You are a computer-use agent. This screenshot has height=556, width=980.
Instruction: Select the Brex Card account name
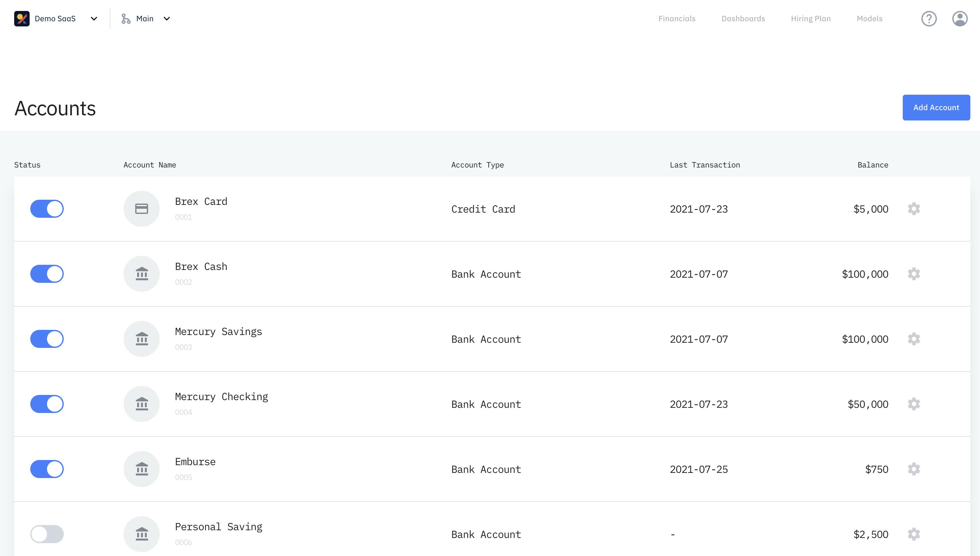pyautogui.click(x=201, y=202)
